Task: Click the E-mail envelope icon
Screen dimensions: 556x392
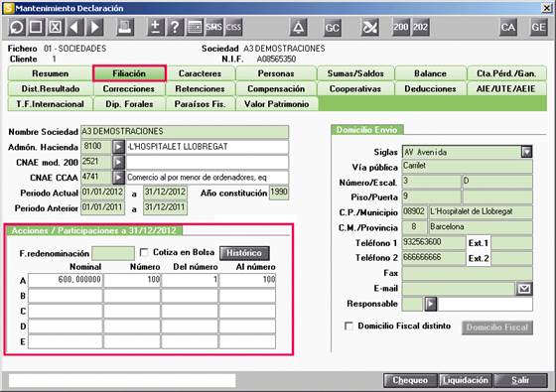Action: click(524, 289)
